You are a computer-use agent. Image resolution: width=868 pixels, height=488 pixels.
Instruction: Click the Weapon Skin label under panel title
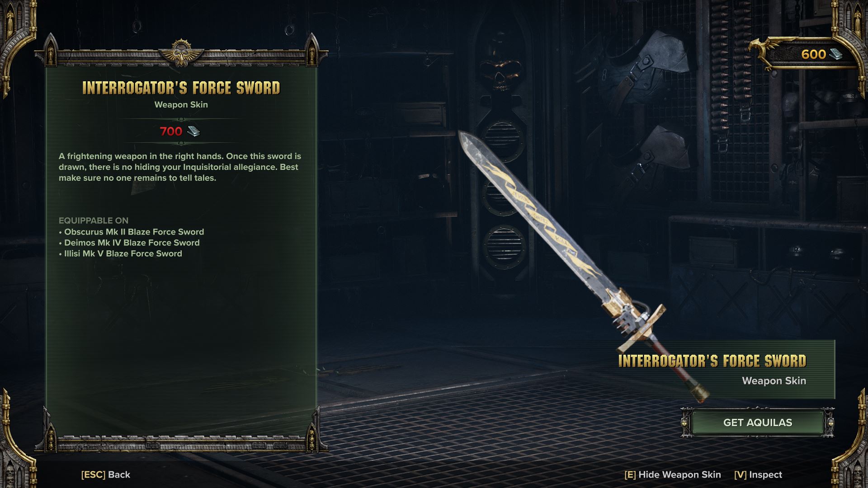[x=181, y=104]
